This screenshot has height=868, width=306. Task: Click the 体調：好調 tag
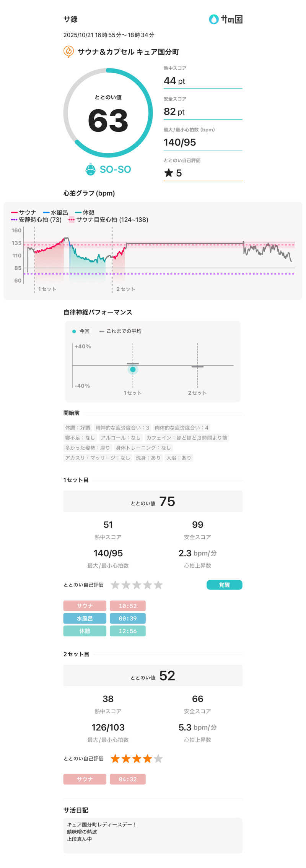(78, 428)
